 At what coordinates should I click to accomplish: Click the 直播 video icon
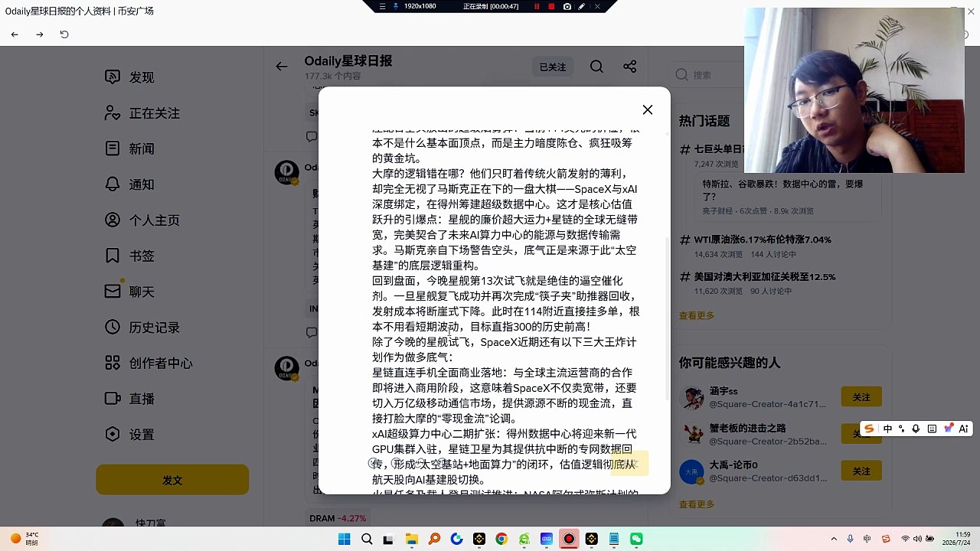point(113,399)
